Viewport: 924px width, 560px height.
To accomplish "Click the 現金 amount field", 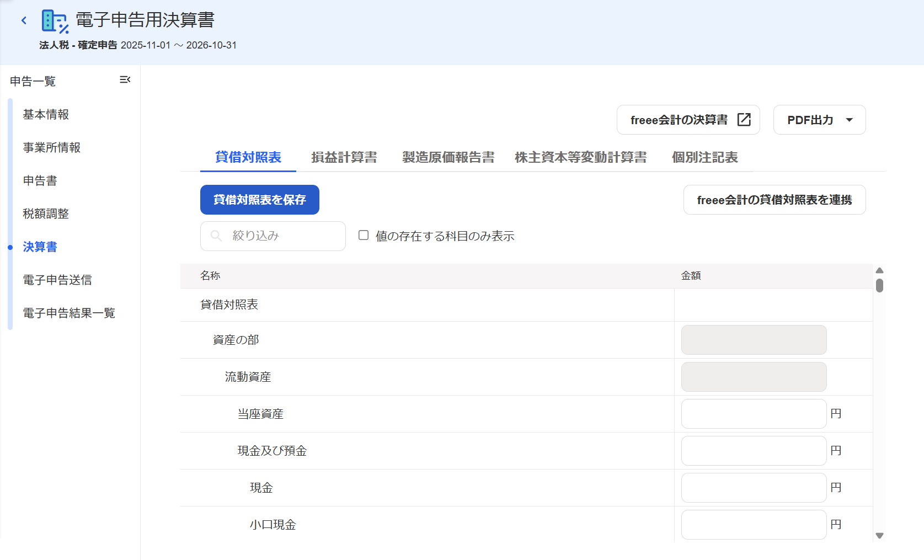I will point(754,488).
